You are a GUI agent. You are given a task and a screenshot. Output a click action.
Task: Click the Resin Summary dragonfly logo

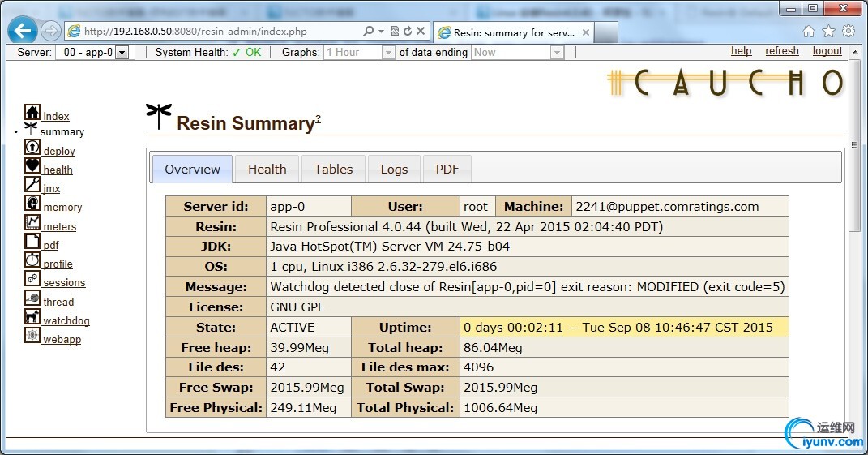pos(159,115)
